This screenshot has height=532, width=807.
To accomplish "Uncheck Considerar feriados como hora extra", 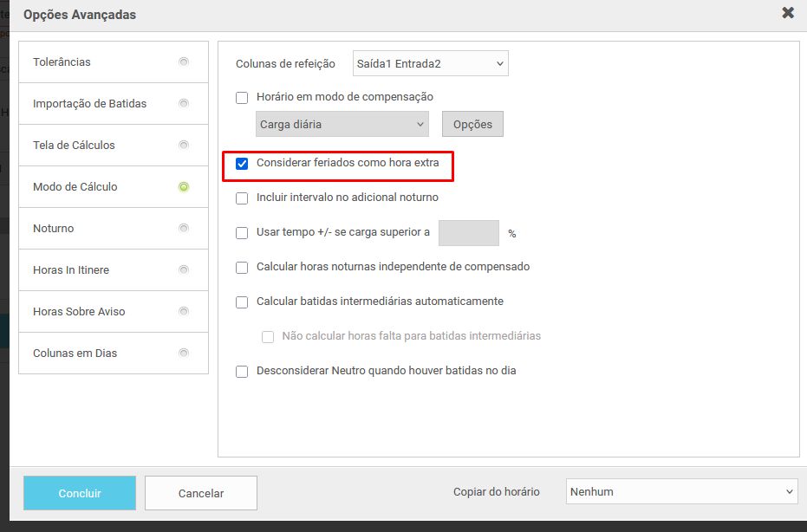I will pyautogui.click(x=242, y=163).
